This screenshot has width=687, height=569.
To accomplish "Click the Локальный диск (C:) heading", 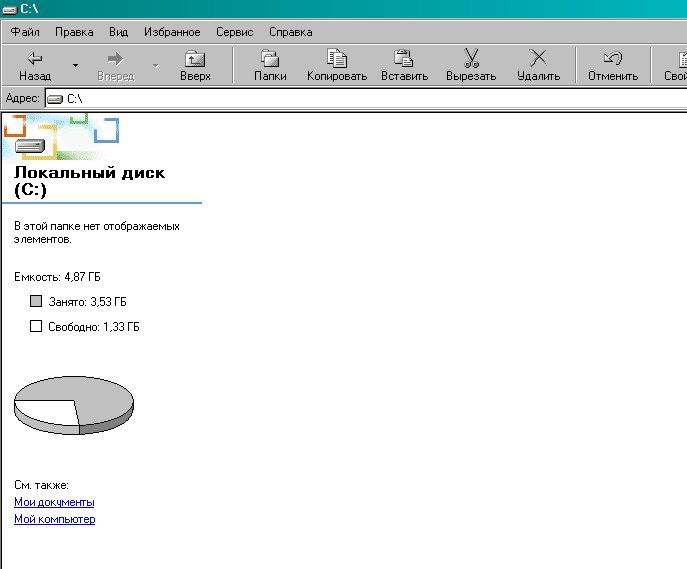I will [89, 181].
